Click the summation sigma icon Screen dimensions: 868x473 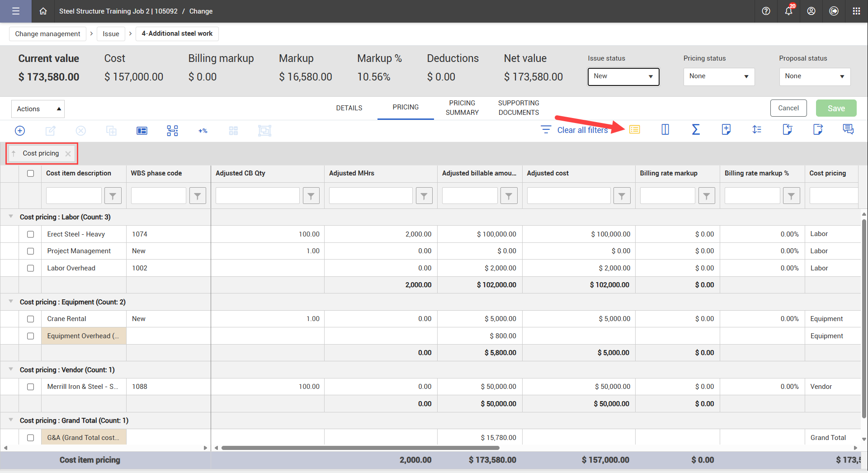click(696, 130)
